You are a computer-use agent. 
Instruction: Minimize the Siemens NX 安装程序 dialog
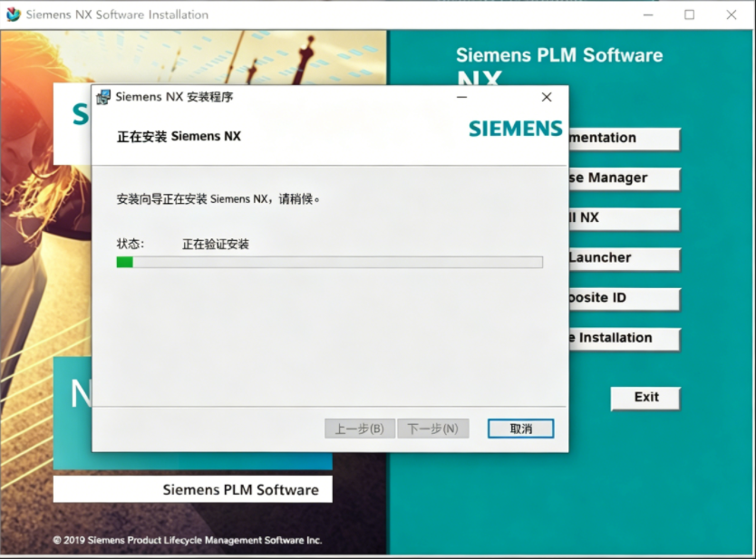point(462,97)
